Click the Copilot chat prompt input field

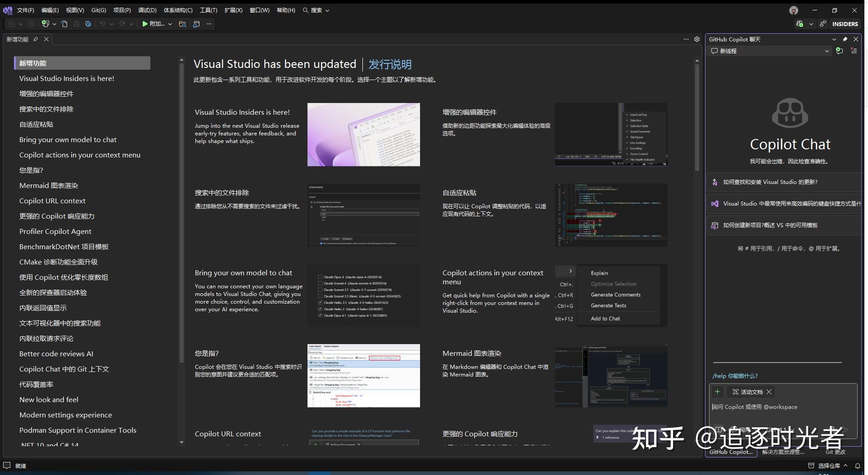[x=783, y=407]
